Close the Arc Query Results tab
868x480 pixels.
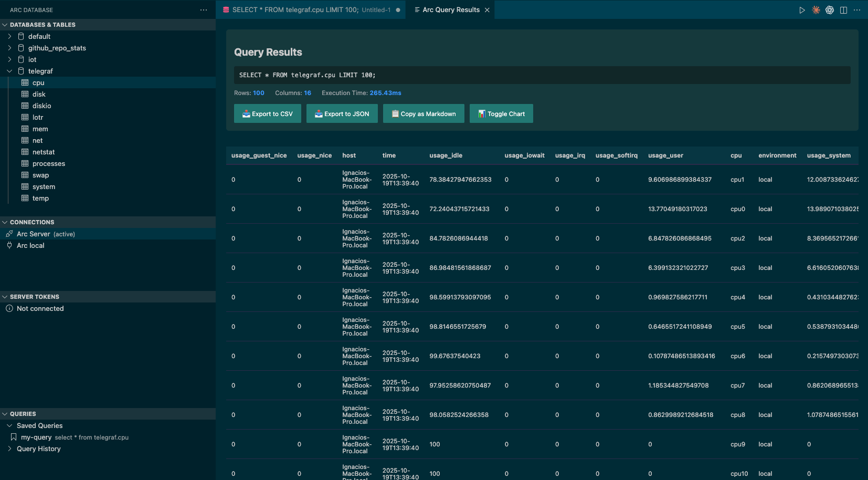click(x=487, y=10)
